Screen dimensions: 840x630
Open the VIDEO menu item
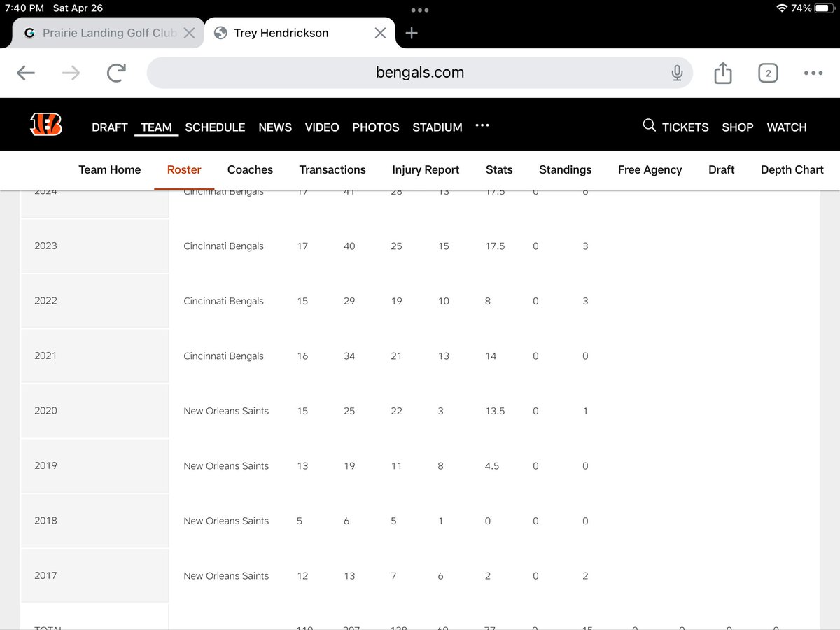[322, 127]
